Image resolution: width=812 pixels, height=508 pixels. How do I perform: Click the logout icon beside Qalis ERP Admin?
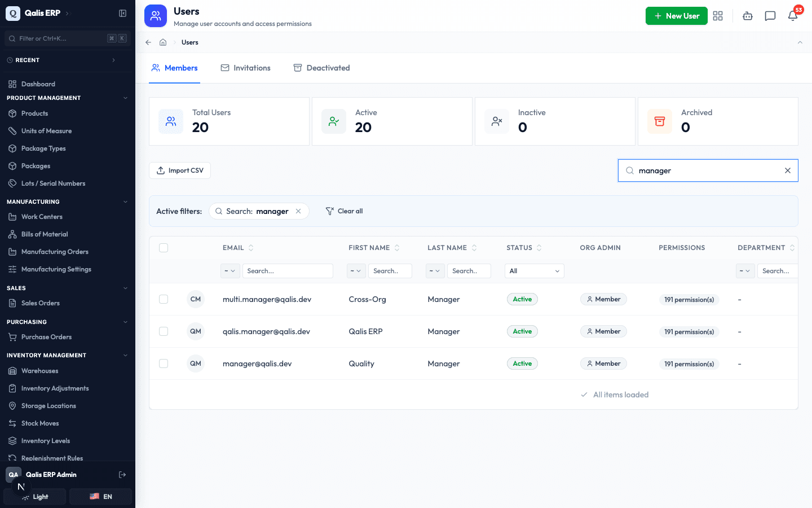pyautogui.click(x=122, y=475)
